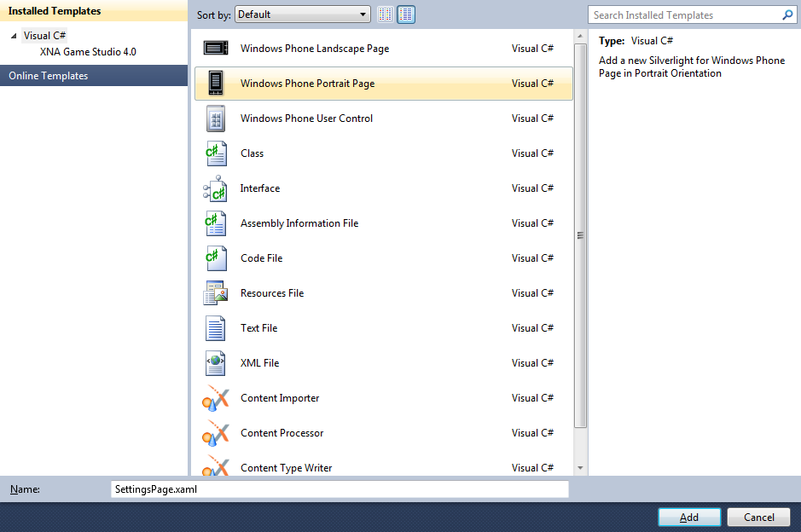801x532 pixels.
Task: Click 'Visual C#' beside Text File row
Action: point(532,328)
